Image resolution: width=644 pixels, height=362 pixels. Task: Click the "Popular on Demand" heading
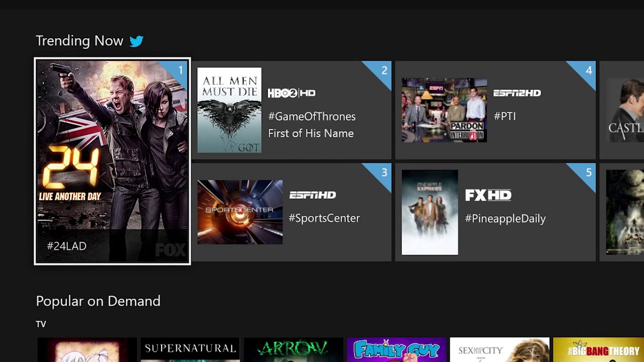[98, 301]
